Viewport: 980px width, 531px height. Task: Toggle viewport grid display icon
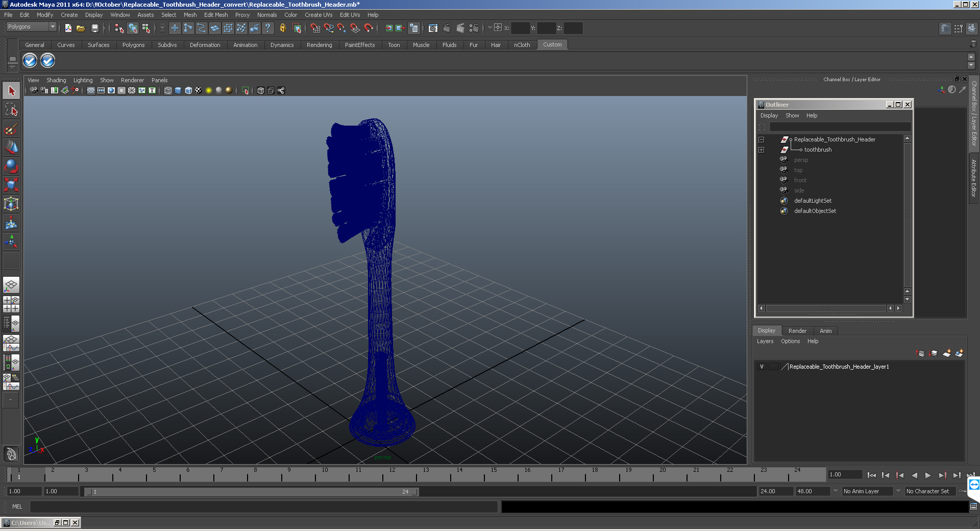tap(91, 90)
